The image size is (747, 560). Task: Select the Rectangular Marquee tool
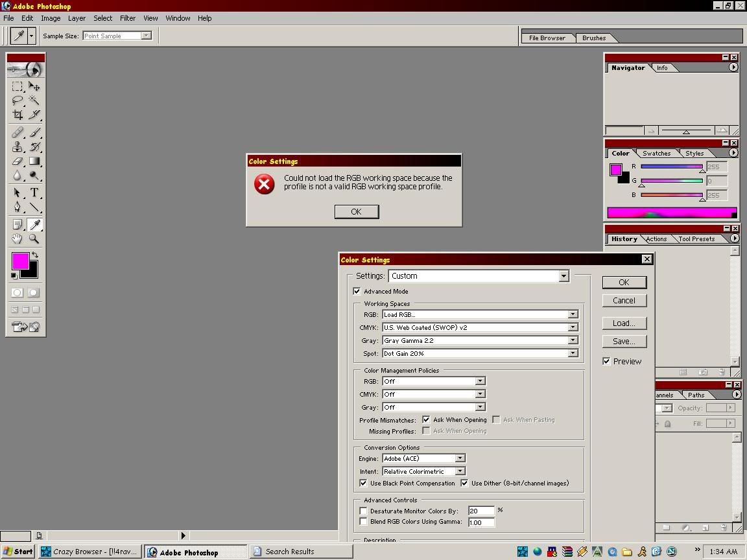point(18,86)
